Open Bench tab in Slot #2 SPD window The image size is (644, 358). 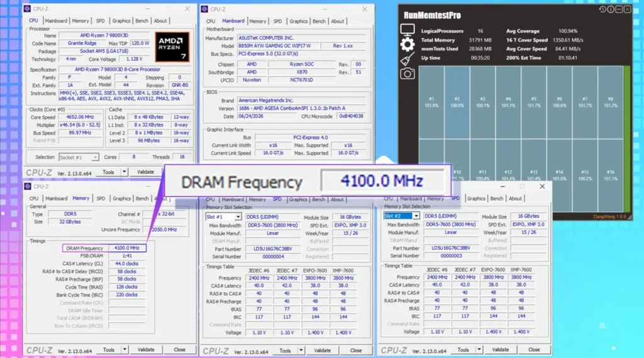pyautogui.click(x=497, y=199)
